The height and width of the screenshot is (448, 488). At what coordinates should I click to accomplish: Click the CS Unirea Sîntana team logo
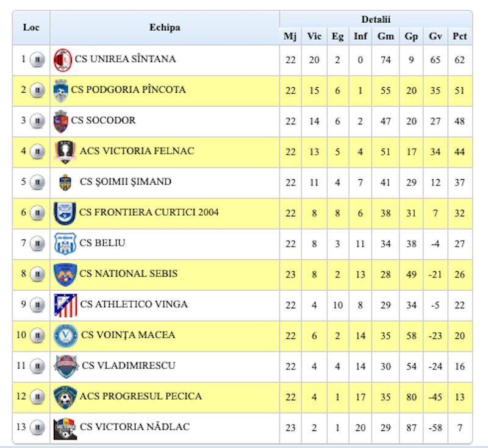[63, 60]
